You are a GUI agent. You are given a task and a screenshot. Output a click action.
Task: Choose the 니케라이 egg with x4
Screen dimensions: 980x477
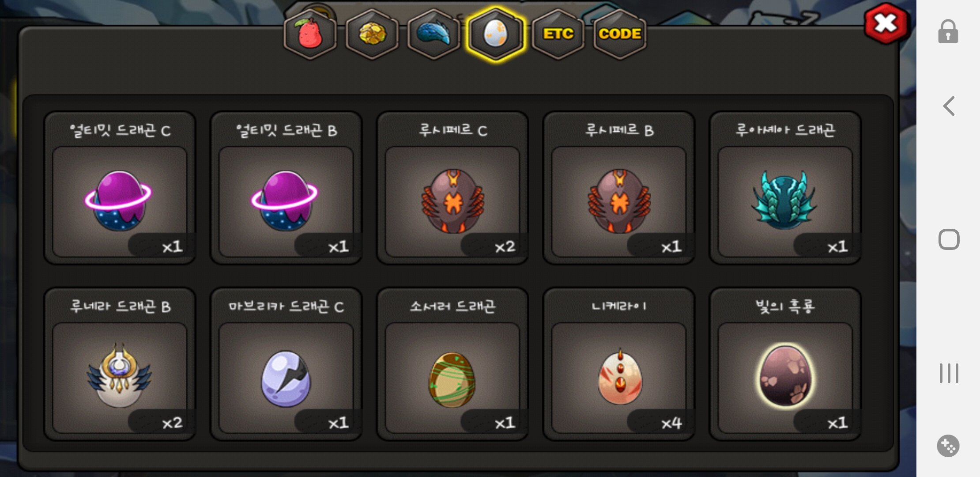pos(619,364)
